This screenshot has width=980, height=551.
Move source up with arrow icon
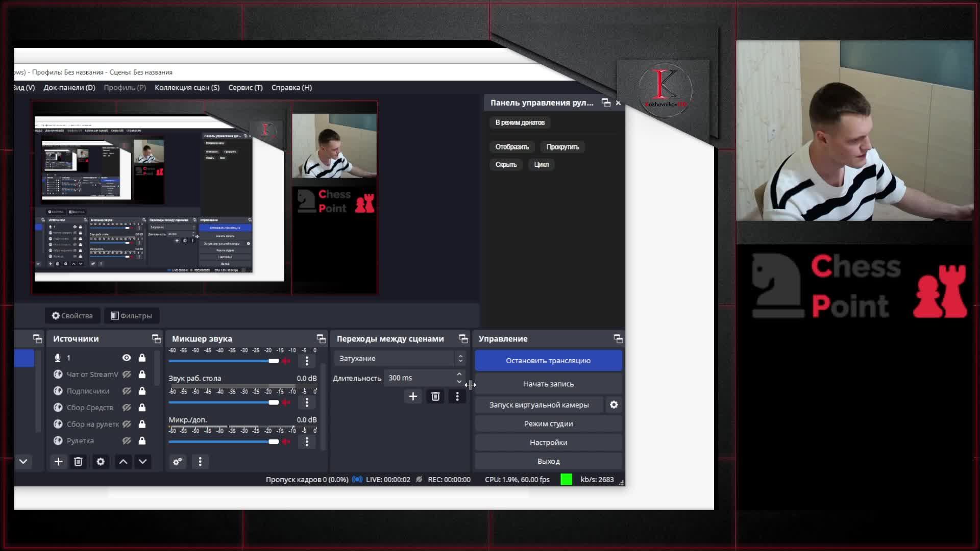(123, 462)
